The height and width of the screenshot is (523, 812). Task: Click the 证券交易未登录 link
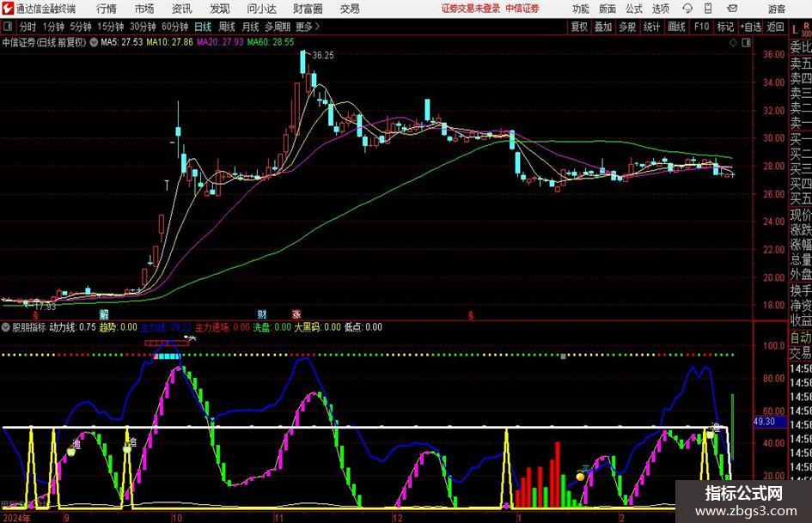(x=471, y=9)
